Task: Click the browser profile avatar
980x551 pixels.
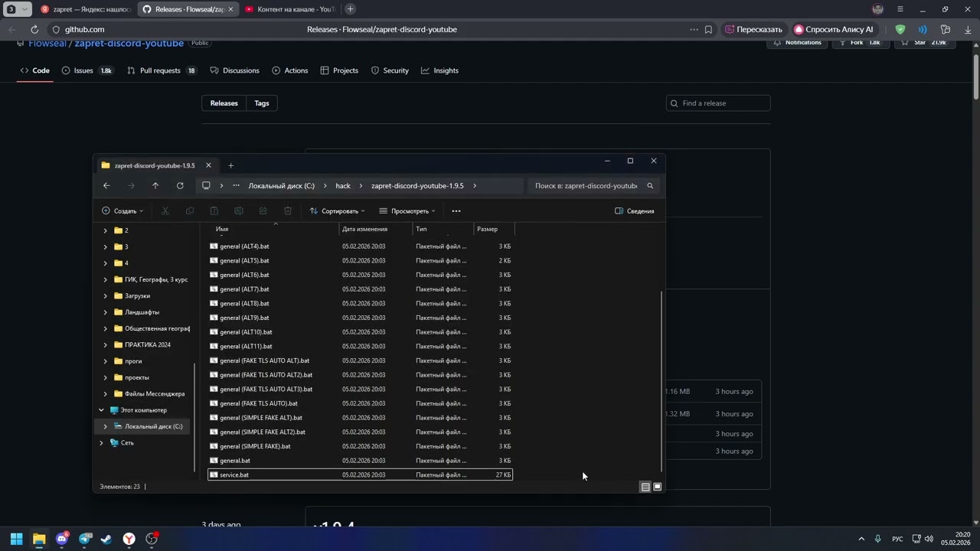Action: click(878, 9)
